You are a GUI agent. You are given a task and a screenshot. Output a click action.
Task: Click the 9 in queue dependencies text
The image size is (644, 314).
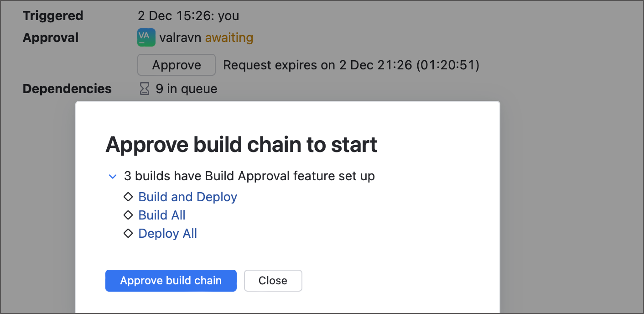coord(187,89)
